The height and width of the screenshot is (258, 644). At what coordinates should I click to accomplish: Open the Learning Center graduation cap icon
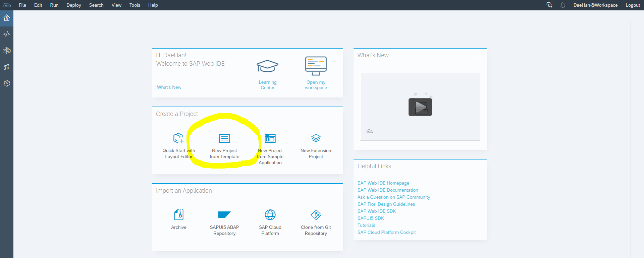click(x=267, y=66)
